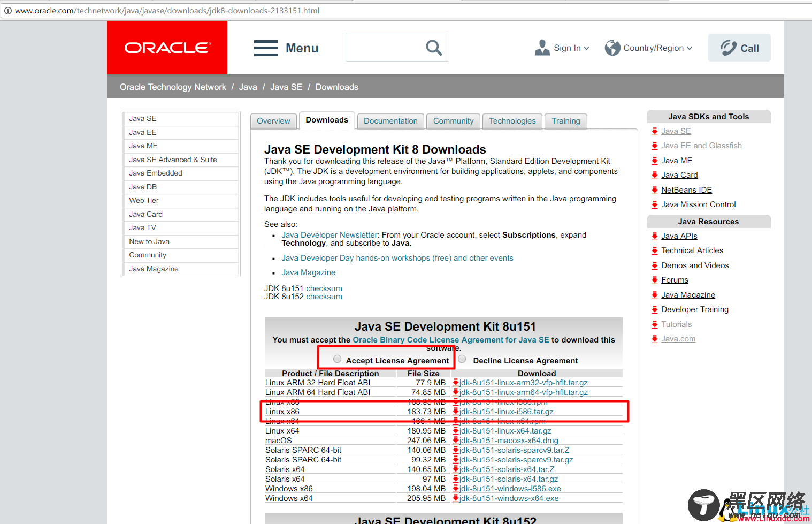Download jdk-8u151-linux-i586.tar.gz file link
The height and width of the screenshot is (524, 812).
[x=507, y=412]
